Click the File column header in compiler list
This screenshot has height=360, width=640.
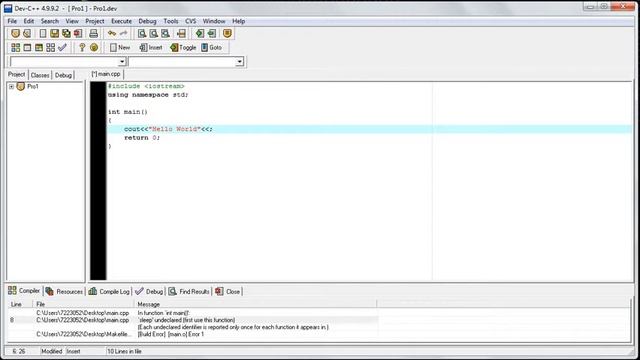pyautogui.click(x=83, y=304)
